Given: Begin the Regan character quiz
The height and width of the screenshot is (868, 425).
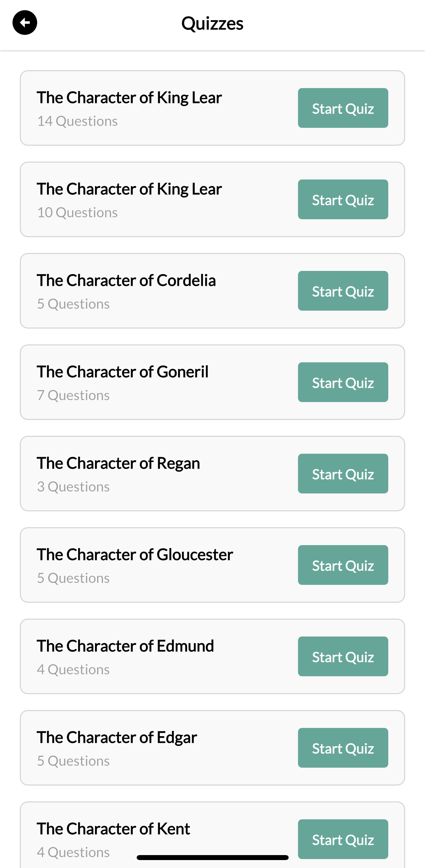Looking at the screenshot, I should coord(343,474).
